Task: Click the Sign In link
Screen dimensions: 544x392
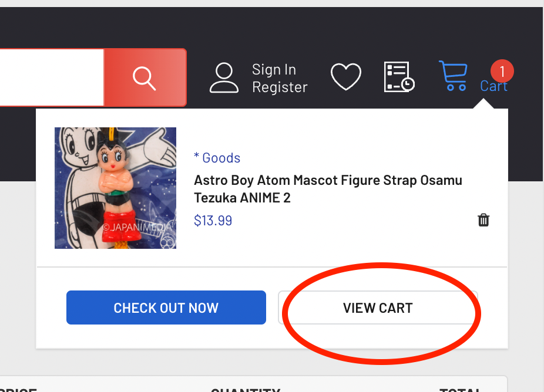Action: (274, 69)
